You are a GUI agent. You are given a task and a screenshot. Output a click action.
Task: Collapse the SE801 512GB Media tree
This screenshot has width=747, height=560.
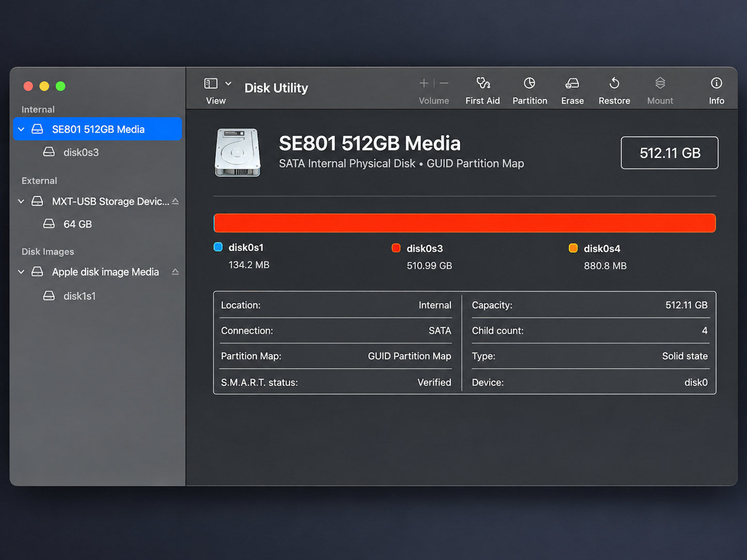coord(21,129)
